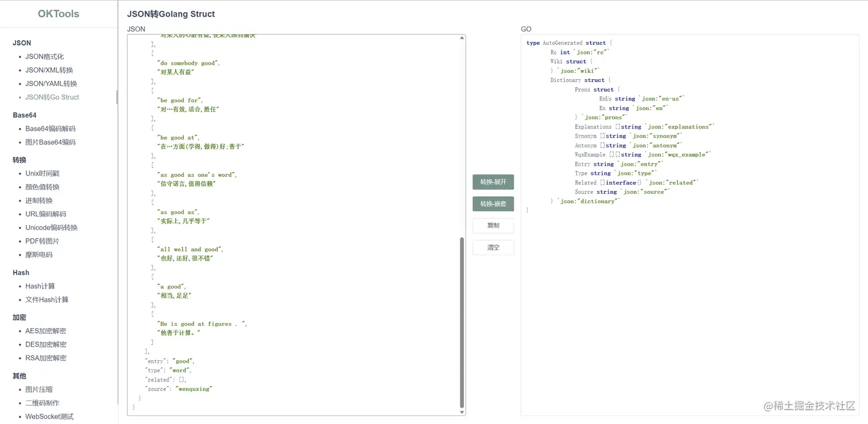
Task: Click the 转换 category heading in sidebar
Action: click(20, 160)
